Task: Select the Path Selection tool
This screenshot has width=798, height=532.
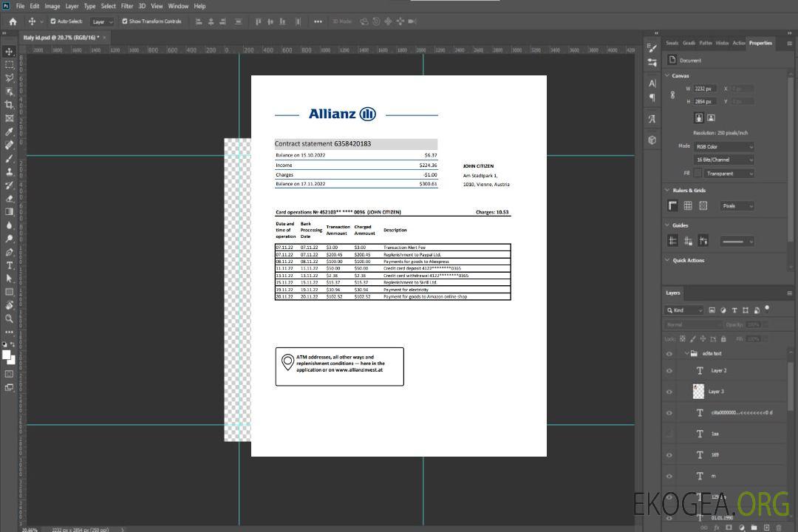Action: pyautogui.click(x=9, y=279)
